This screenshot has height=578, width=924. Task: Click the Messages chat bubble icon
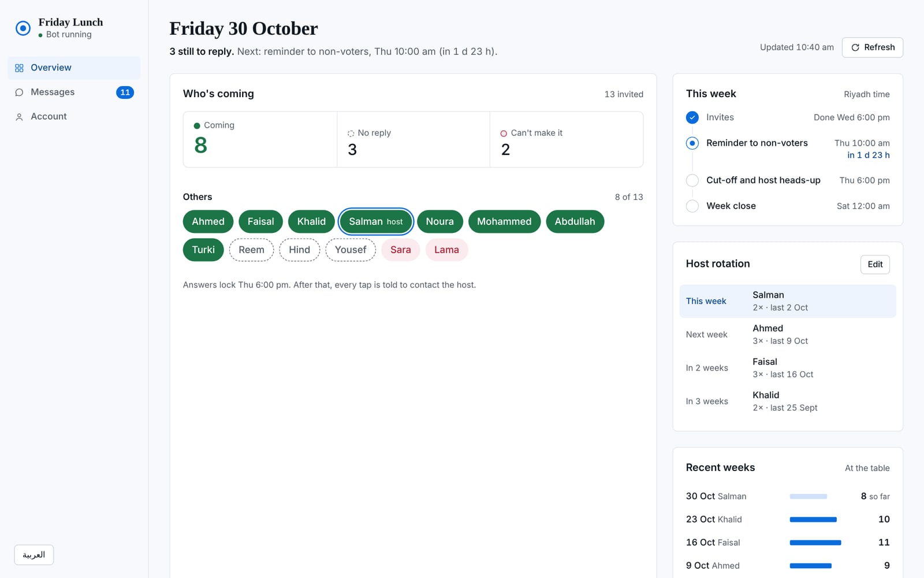coord(19,92)
